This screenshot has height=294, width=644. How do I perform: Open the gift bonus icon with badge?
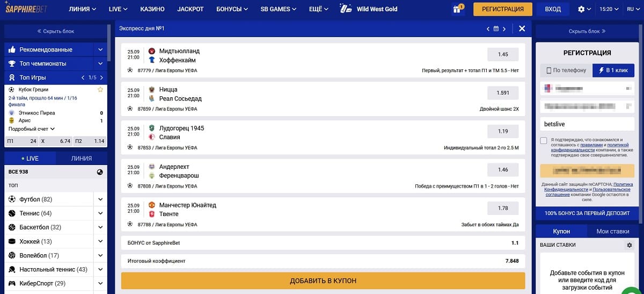[458, 9]
